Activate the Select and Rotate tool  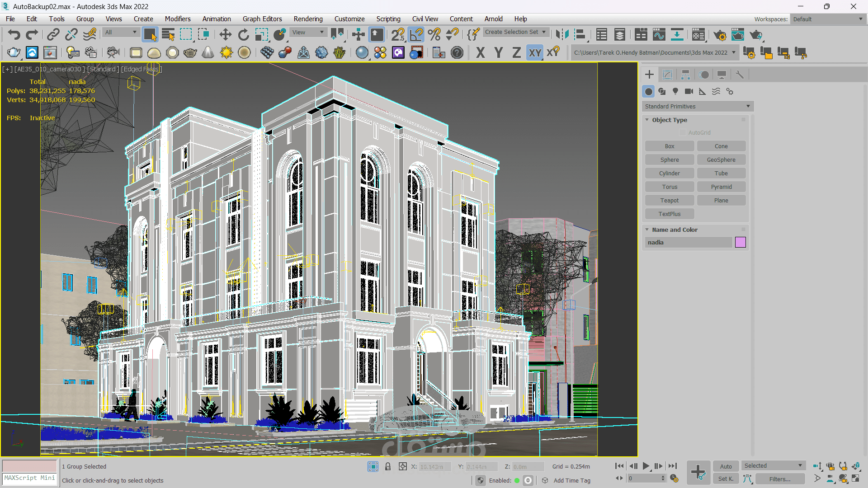[x=243, y=35]
